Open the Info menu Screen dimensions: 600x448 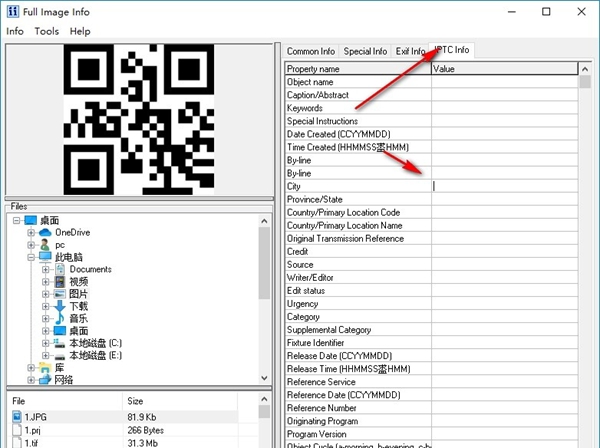point(15,31)
